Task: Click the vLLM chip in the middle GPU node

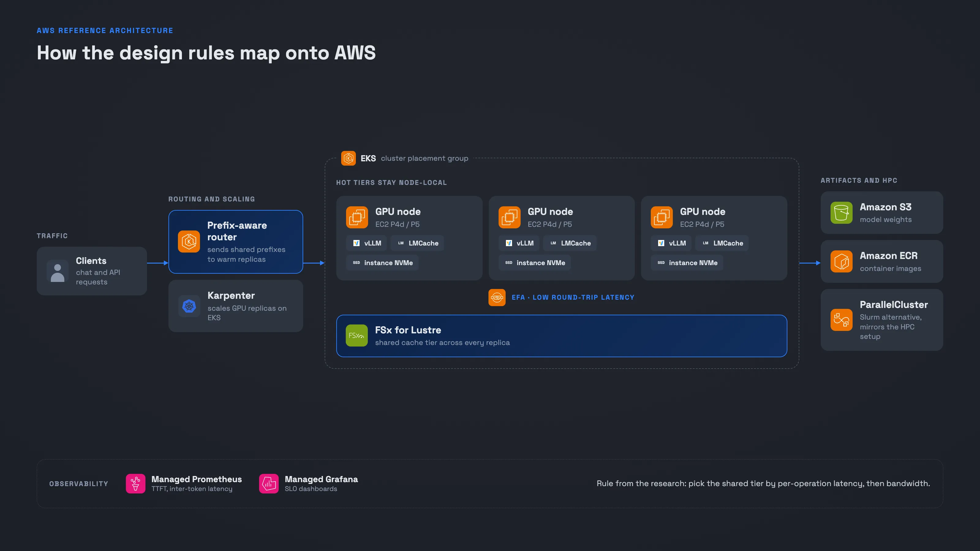Action: click(x=519, y=243)
